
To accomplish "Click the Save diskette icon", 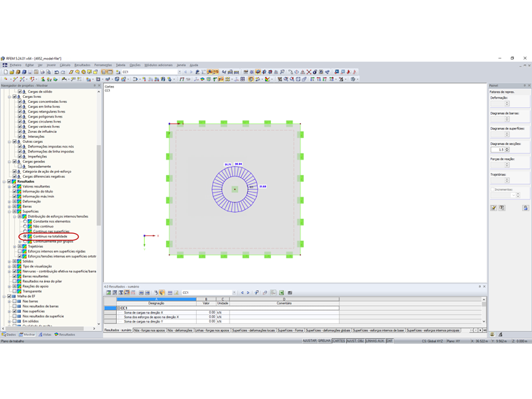I will point(30,72).
